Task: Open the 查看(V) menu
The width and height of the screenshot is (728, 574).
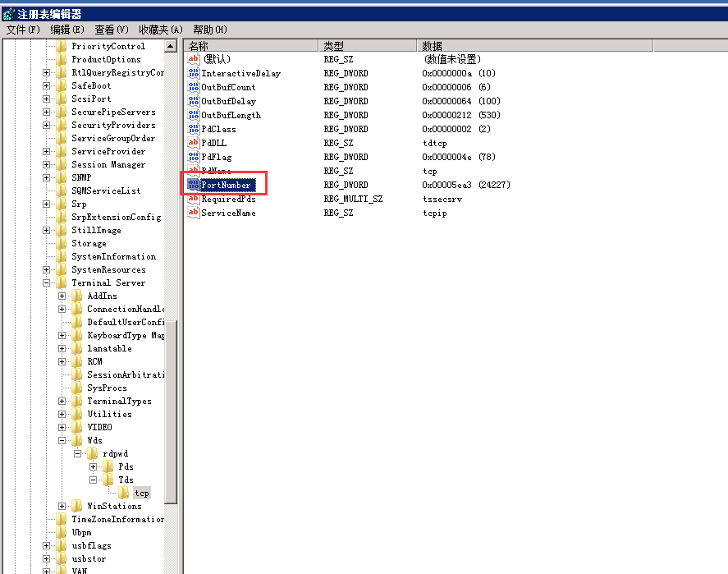Action: click(x=112, y=30)
